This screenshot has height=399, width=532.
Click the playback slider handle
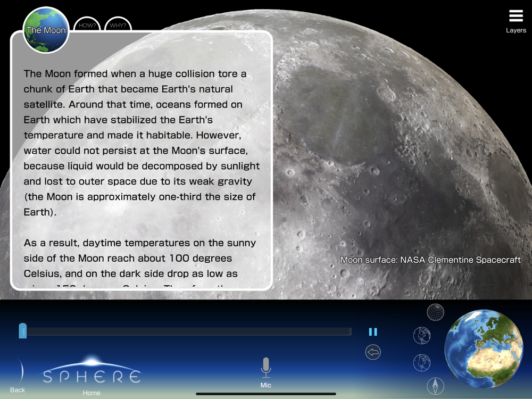point(23,331)
